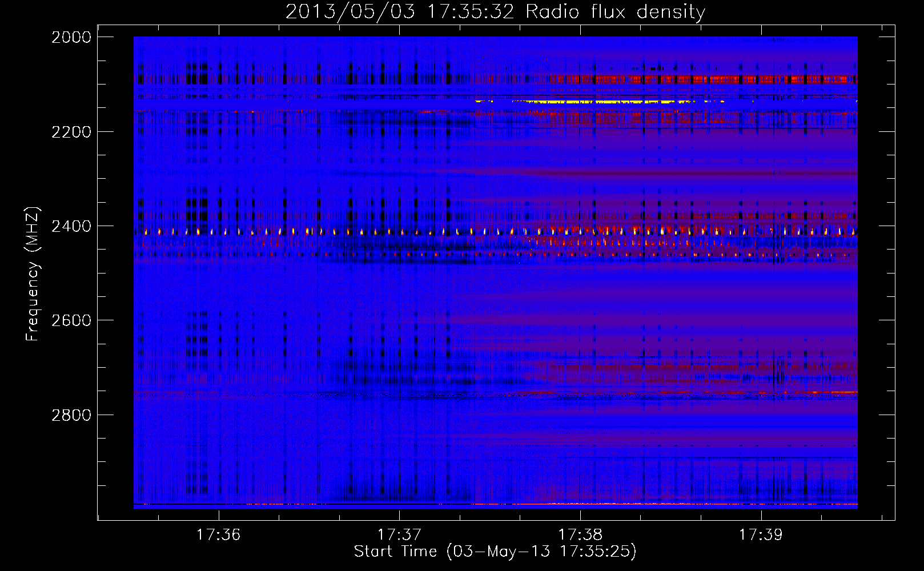Click the 17:36 time tick label

pyautogui.click(x=218, y=534)
